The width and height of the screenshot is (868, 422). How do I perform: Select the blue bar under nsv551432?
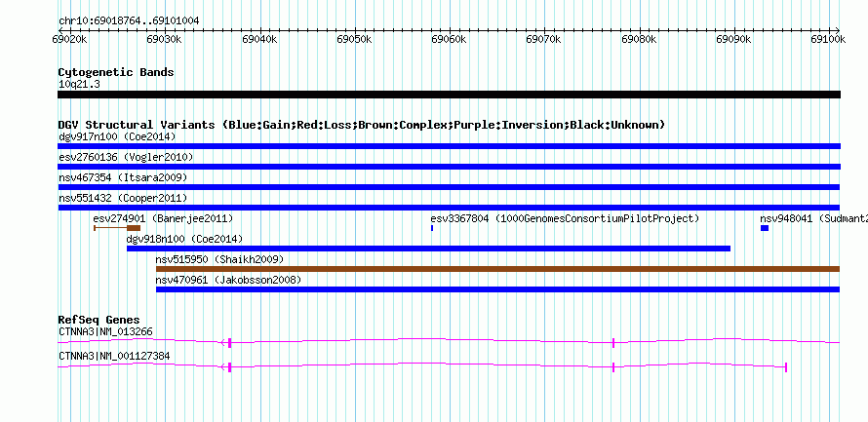[x=449, y=208]
